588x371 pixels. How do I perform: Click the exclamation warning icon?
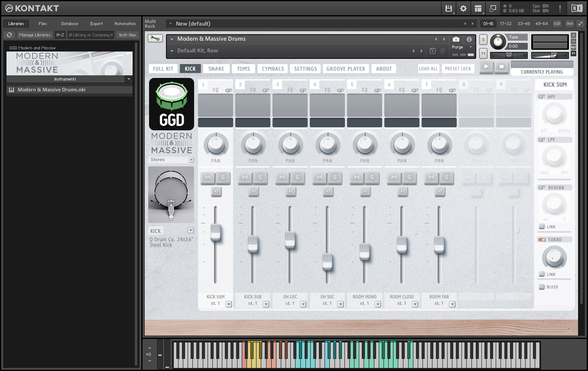(x=560, y=8)
